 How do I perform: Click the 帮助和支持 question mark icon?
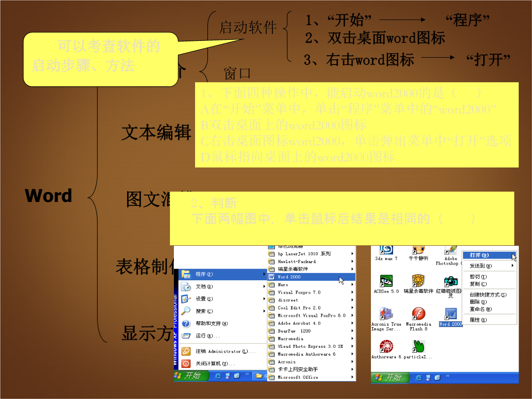point(186,323)
